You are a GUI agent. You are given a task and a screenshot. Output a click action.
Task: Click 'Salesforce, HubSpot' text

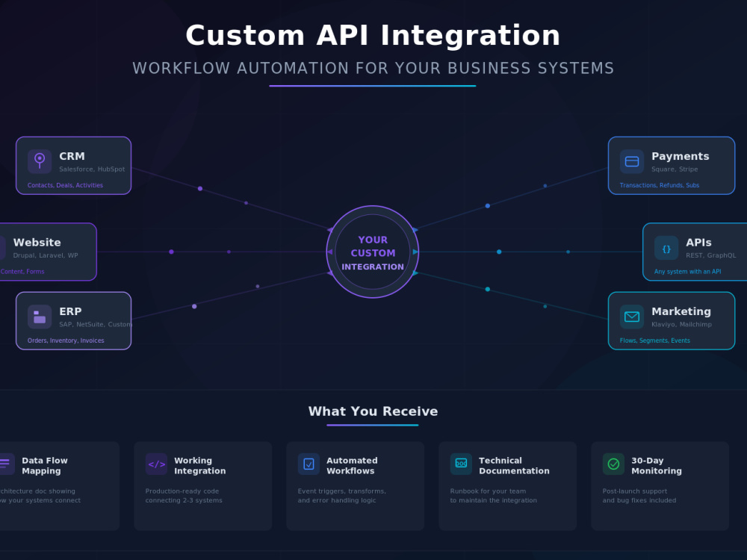point(92,169)
